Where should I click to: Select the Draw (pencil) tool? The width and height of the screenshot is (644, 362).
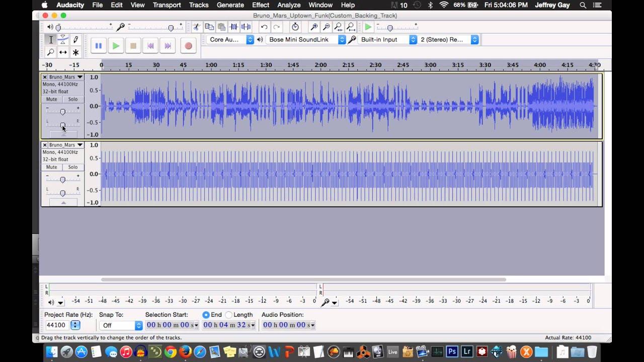(x=75, y=40)
